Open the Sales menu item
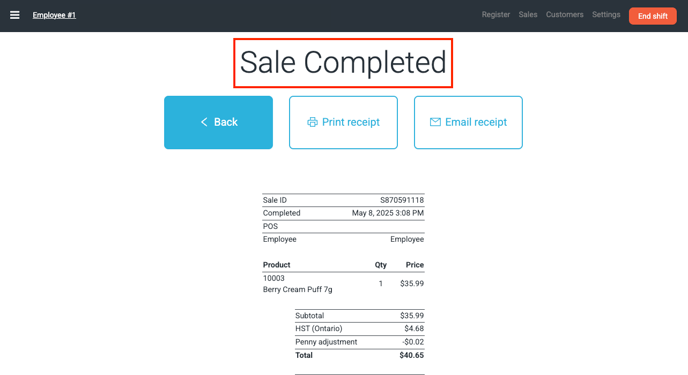 528,14
